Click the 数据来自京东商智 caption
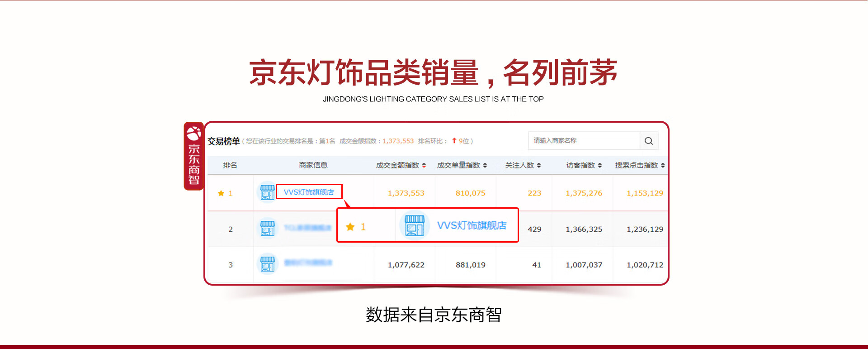 tap(434, 315)
